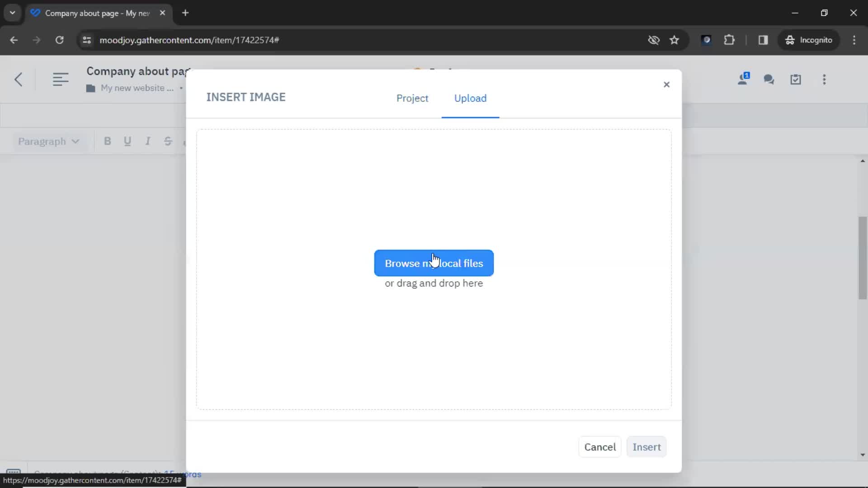Click the hamburger menu icon
Screen dimensions: 868x488
click(x=60, y=79)
